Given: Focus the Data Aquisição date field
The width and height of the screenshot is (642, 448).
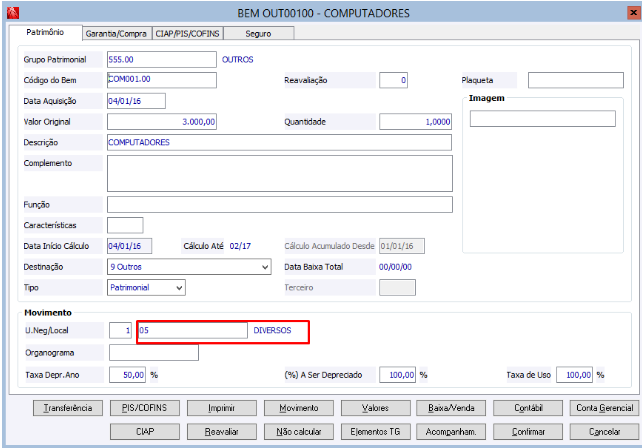Looking at the screenshot, I should point(136,101).
